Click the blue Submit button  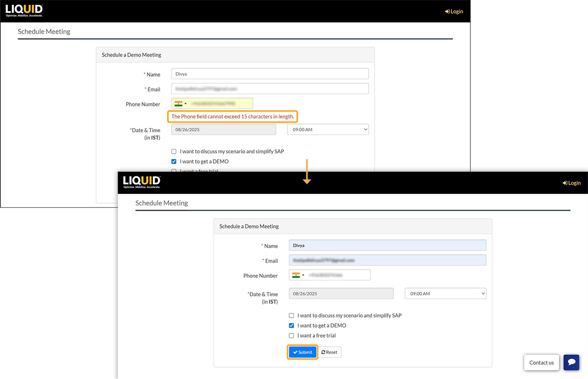(303, 352)
